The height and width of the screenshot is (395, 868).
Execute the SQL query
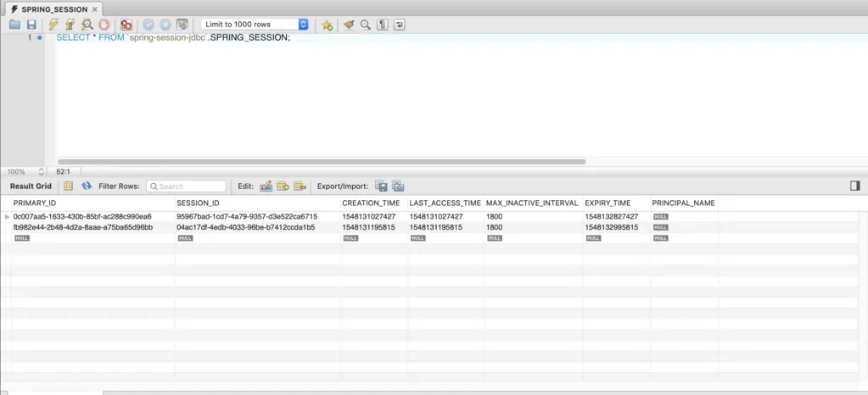point(53,25)
